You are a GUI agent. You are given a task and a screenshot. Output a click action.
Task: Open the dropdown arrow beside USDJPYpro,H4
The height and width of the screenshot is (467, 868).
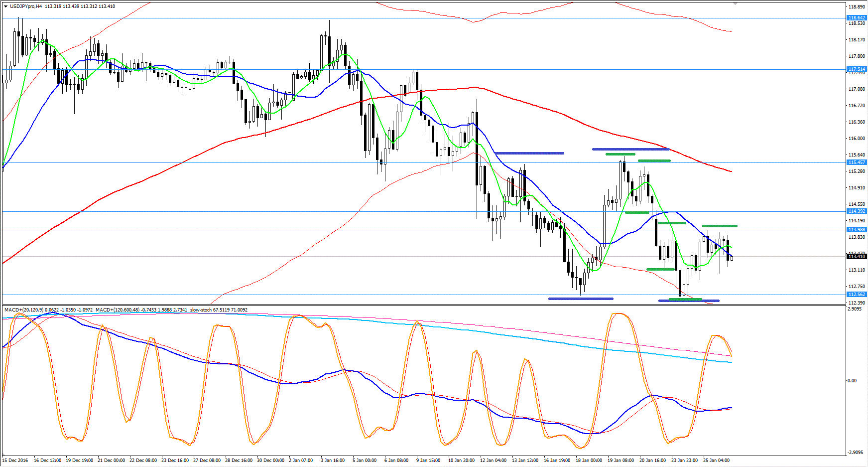pyautogui.click(x=5, y=6)
